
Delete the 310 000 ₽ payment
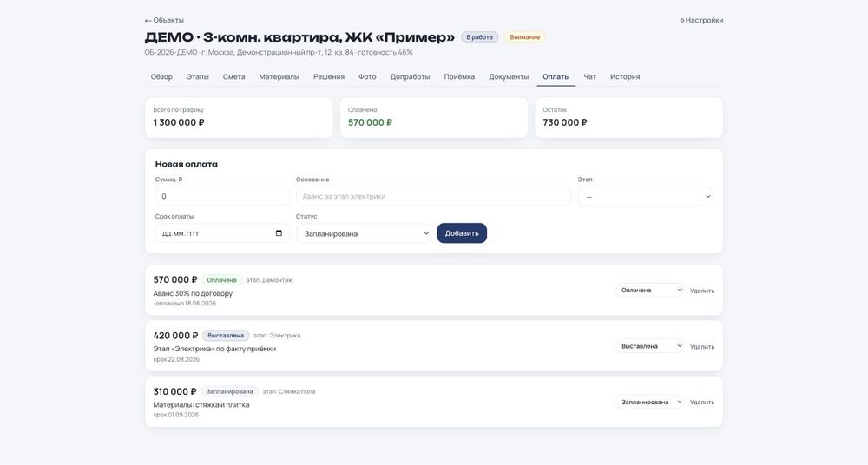pos(702,403)
